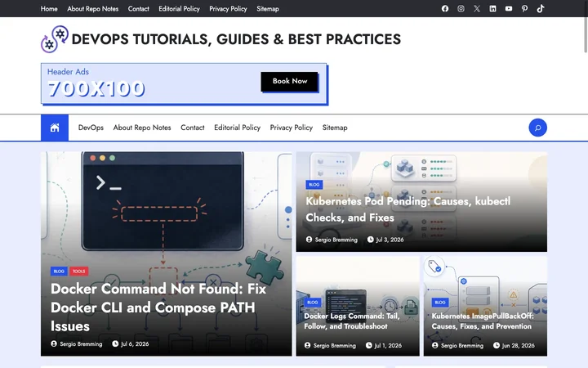The height and width of the screenshot is (368, 588).
Task: Open the TikTok social icon
Action: (x=541, y=9)
